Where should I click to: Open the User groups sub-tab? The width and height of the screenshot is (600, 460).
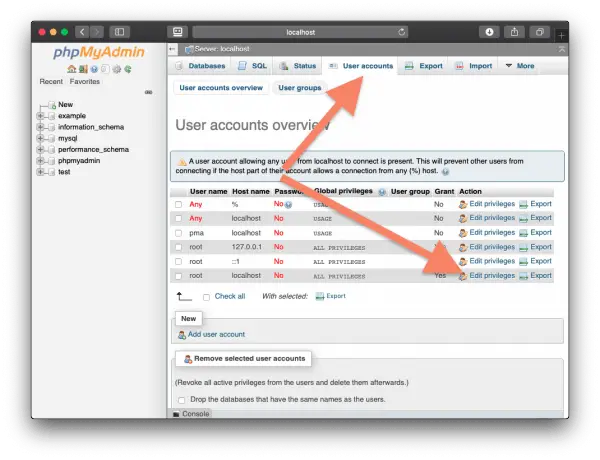click(300, 88)
